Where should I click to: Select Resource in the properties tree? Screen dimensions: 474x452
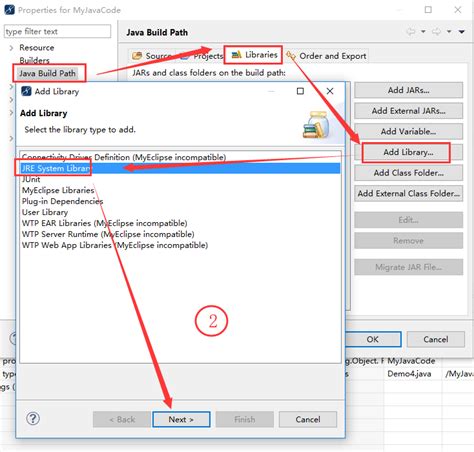point(37,48)
